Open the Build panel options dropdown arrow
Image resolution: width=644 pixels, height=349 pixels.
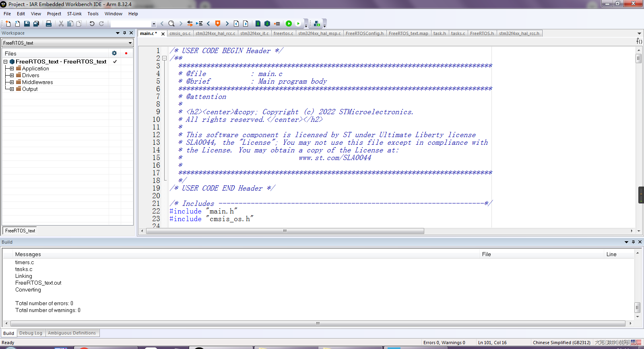point(626,242)
